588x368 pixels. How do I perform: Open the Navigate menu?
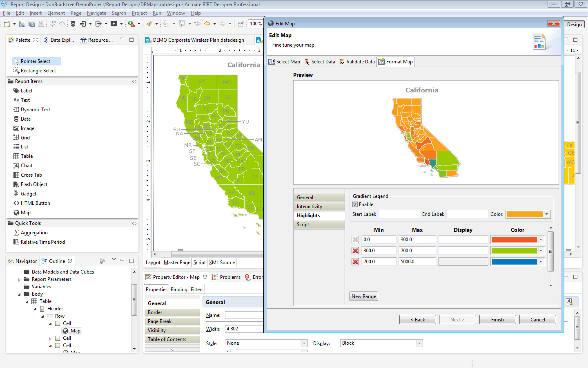[96, 13]
